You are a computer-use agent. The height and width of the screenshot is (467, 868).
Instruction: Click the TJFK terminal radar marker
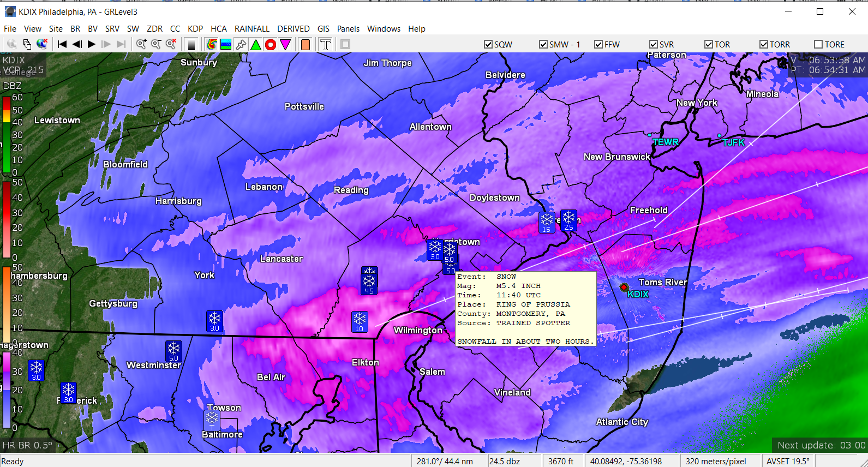tap(719, 135)
